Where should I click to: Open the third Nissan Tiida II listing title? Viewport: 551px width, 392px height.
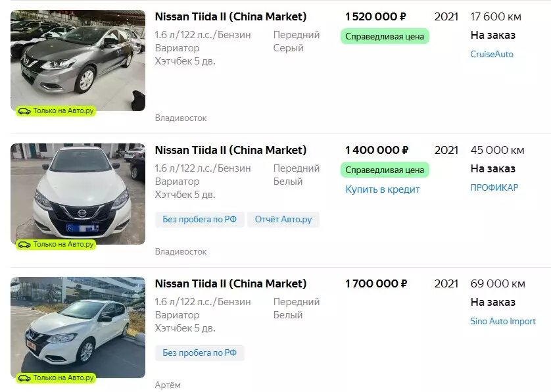(231, 283)
